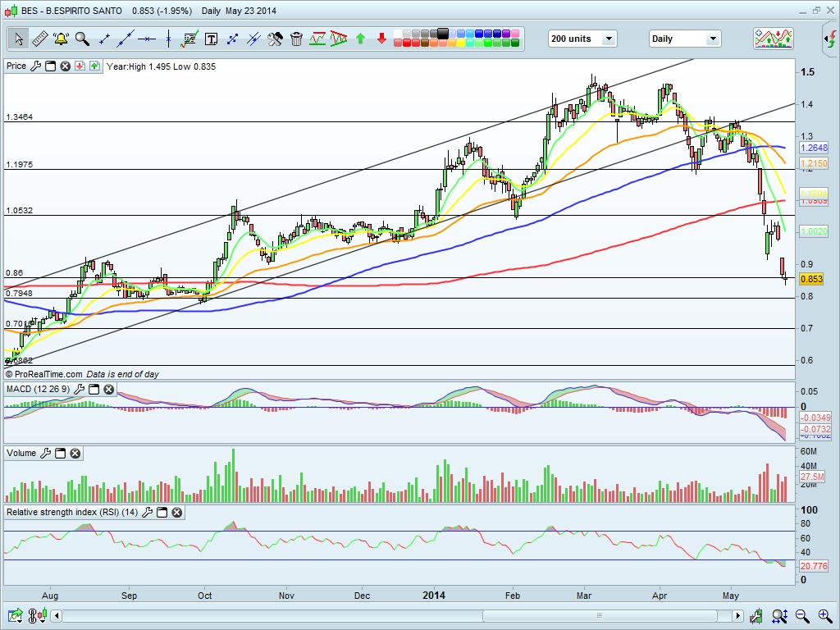Select the red down arrow marker tool

pos(381,39)
